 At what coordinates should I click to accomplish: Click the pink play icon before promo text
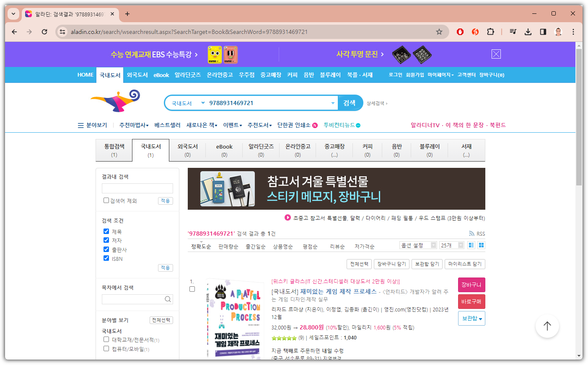pos(288,218)
